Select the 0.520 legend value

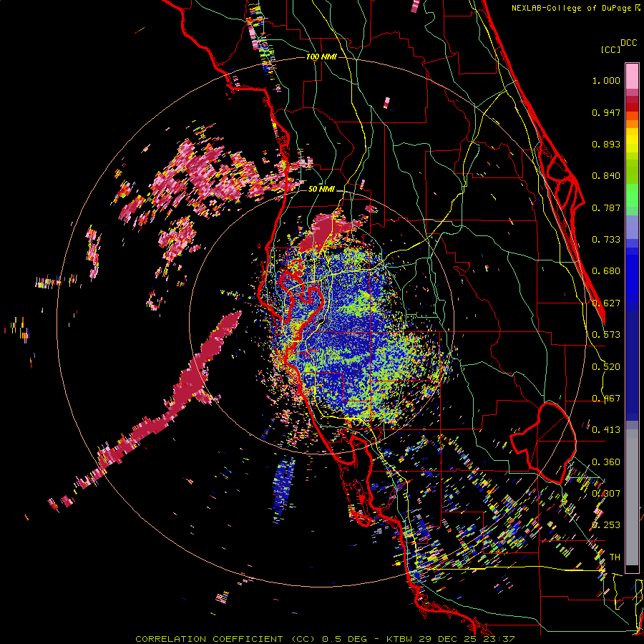click(x=606, y=367)
